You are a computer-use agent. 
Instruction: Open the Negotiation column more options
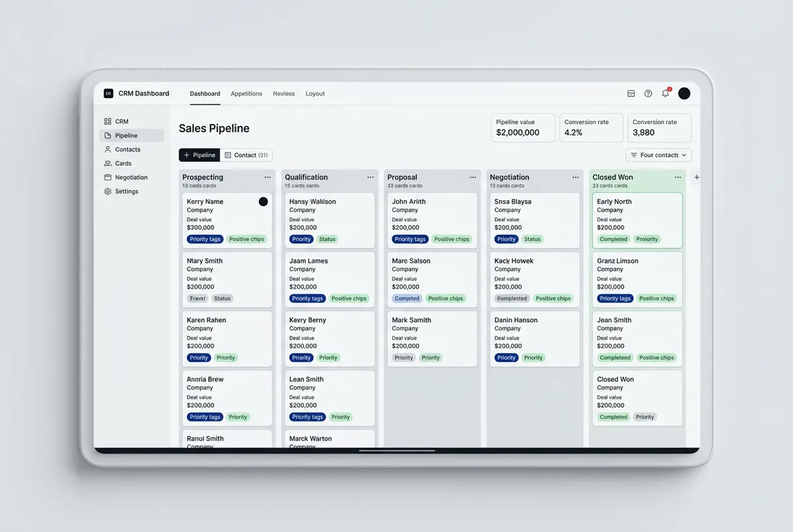576,177
